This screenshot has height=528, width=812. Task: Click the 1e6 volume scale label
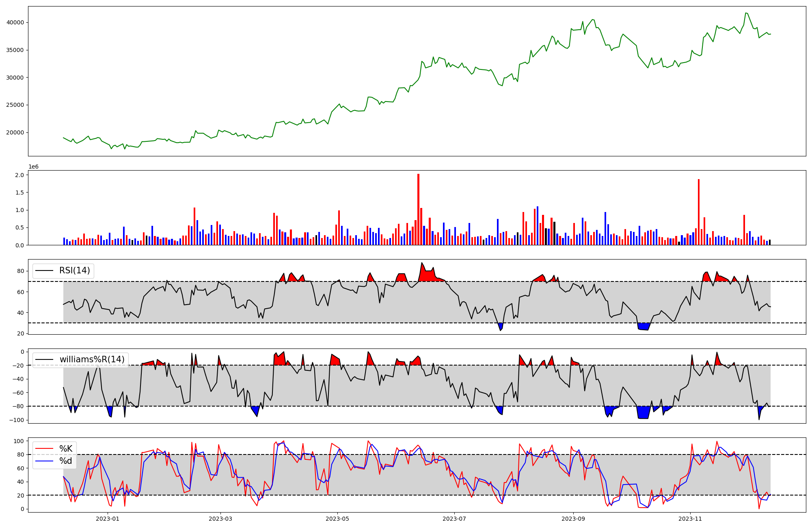[33, 167]
